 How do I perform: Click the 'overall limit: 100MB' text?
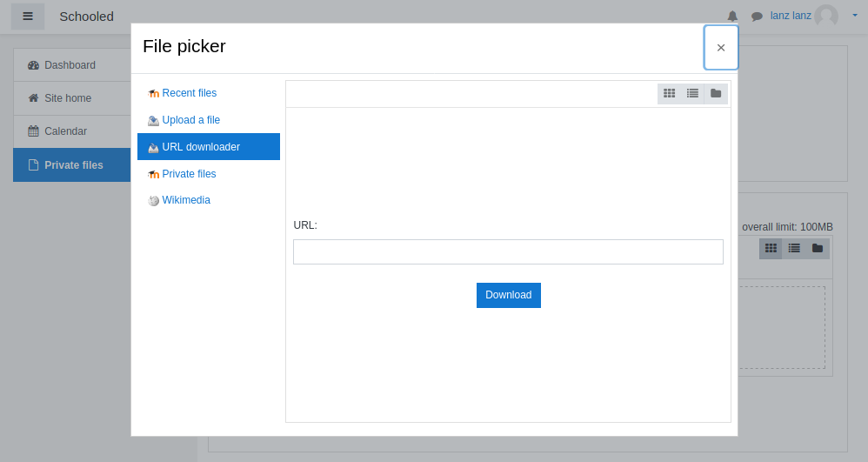(x=787, y=227)
